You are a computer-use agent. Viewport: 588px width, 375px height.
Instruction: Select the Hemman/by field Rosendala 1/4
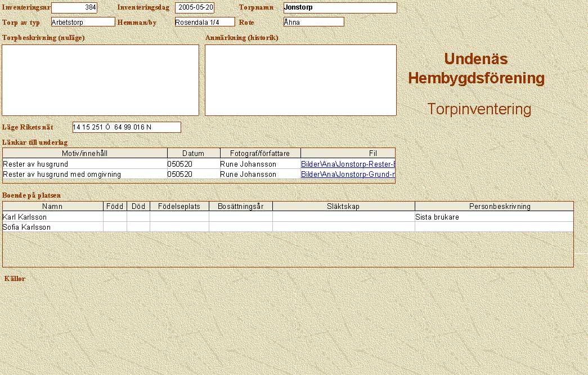(x=204, y=22)
